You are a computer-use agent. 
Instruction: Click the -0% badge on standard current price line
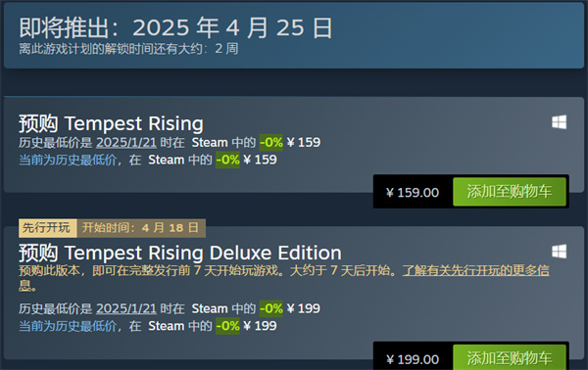(227, 160)
